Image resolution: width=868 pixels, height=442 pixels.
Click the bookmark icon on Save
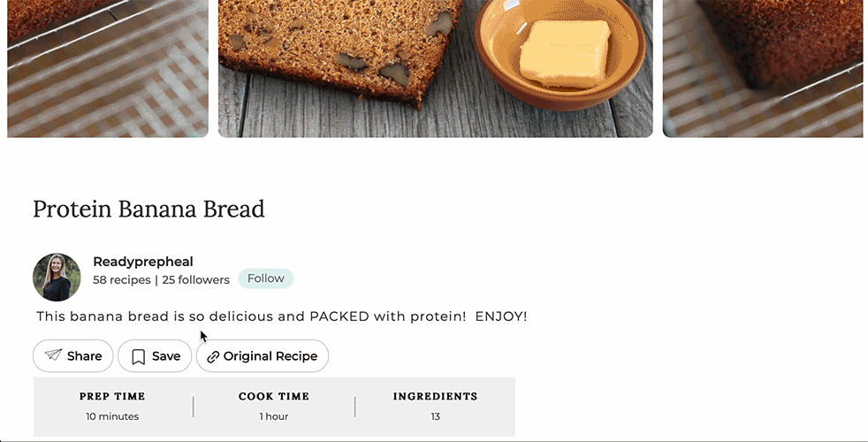point(138,356)
